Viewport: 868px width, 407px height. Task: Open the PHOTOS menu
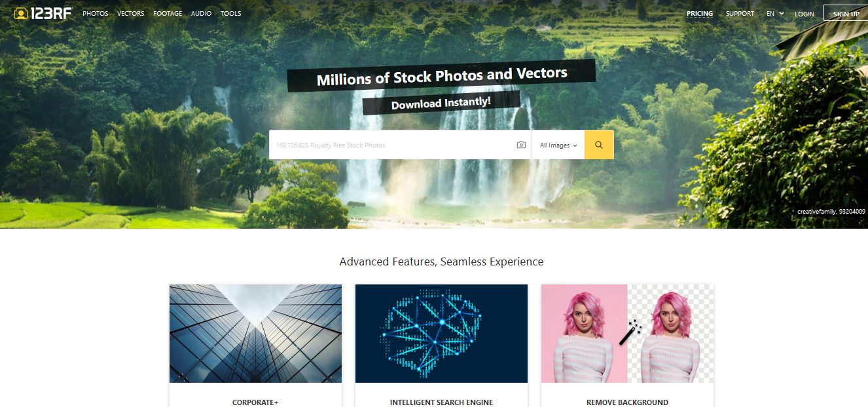click(x=96, y=13)
